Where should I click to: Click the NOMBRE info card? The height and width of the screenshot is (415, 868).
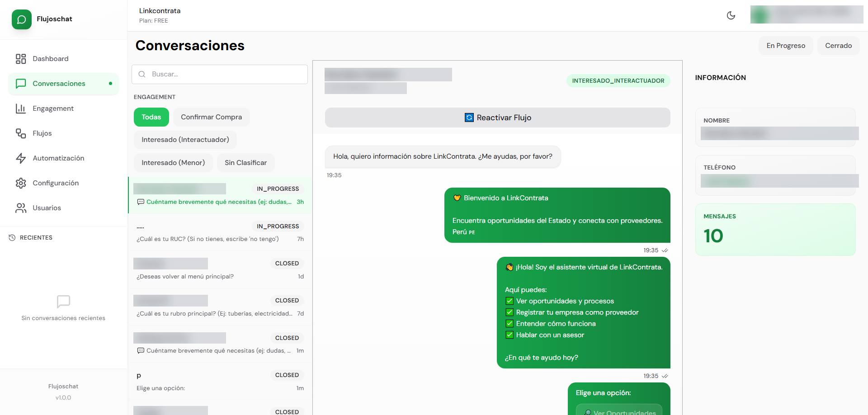[775, 127]
